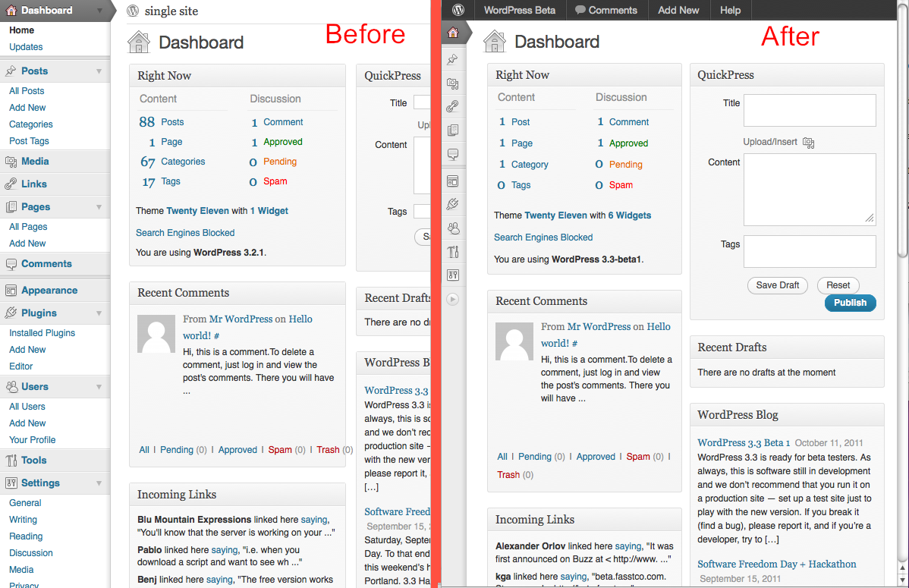Screen dimensions: 909x588
Task: Click the Upload/Insert media icon in After QuickPress
Action: coord(809,143)
